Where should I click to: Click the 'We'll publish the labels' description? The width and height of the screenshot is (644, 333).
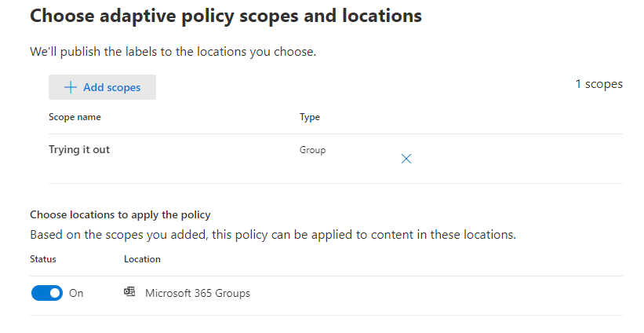pos(173,52)
